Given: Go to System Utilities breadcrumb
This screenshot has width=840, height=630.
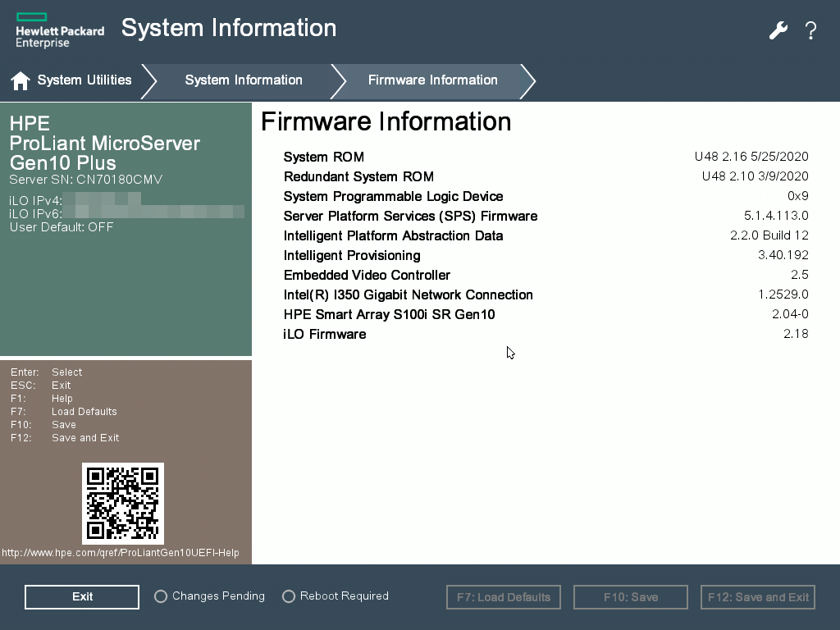Looking at the screenshot, I should click(84, 80).
